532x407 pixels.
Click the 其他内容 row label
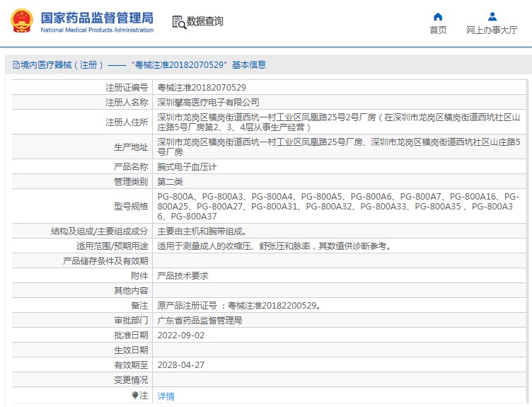tap(131, 291)
